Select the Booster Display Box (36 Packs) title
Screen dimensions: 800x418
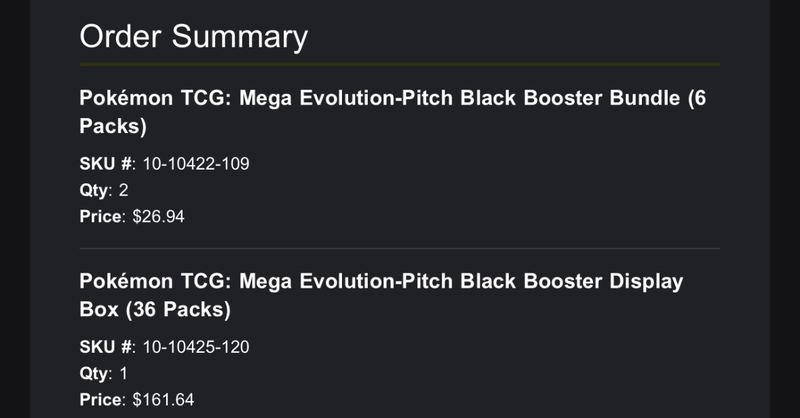(x=381, y=295)
